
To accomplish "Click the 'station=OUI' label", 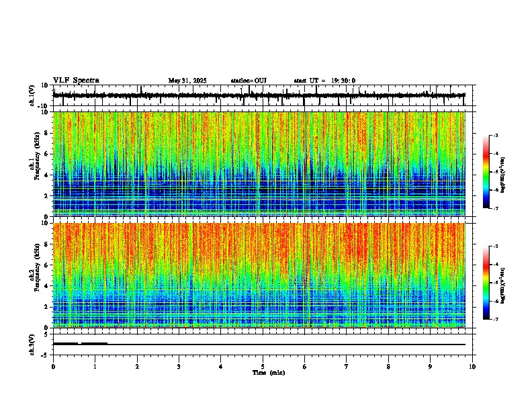I will pyautogui.click(x=249, y=81).
